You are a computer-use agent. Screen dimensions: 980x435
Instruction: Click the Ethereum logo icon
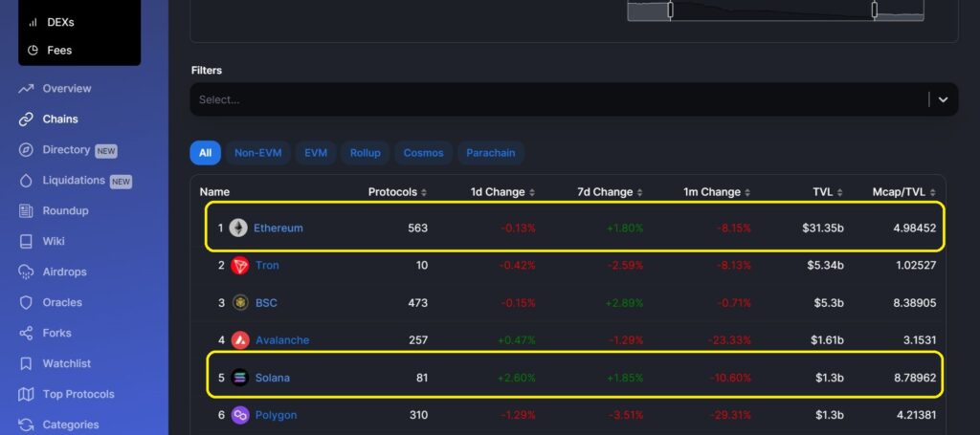coord(238,228)
